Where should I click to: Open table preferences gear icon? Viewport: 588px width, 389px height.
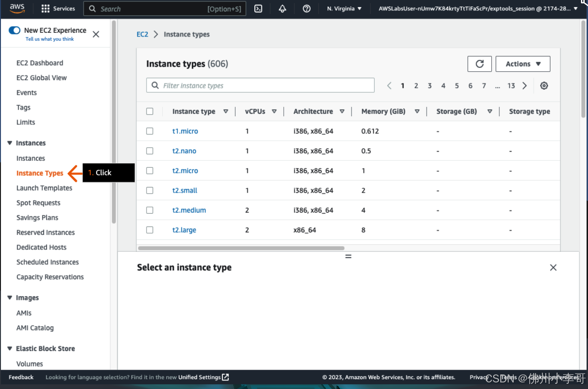click(544, 86)
